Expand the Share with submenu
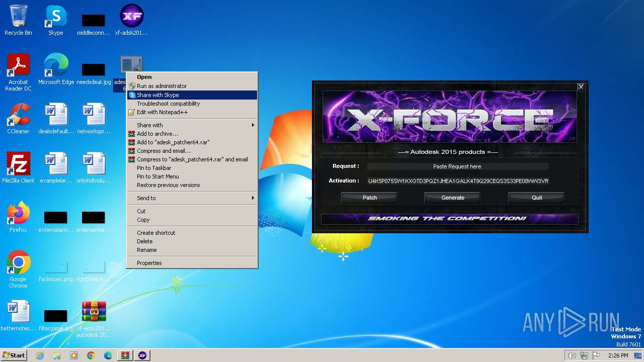 192,125
